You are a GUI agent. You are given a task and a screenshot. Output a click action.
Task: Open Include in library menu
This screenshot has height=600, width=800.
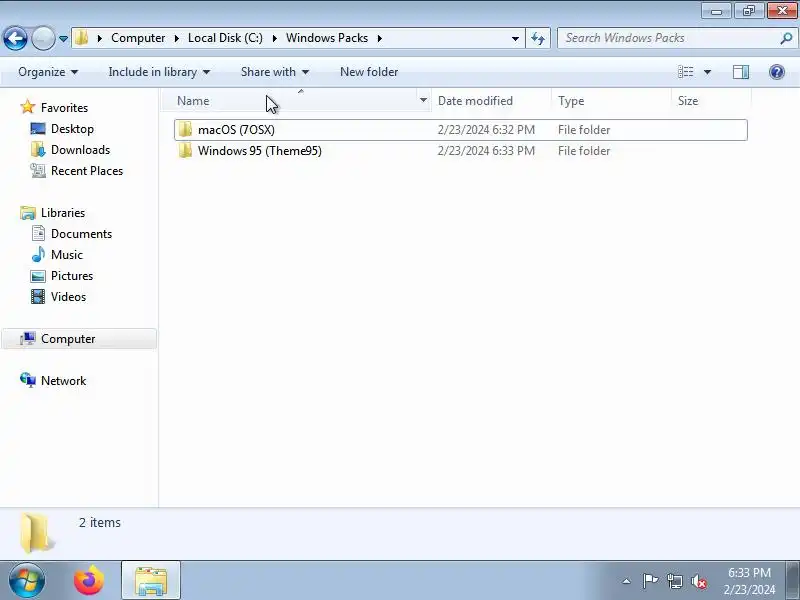tap(159, 72)
